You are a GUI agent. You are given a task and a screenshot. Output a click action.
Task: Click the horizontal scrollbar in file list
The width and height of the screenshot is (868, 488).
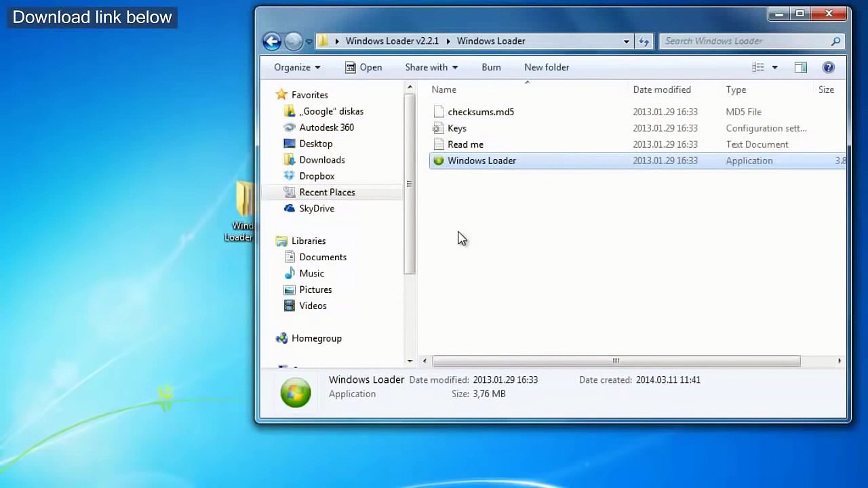pos(616,361)
